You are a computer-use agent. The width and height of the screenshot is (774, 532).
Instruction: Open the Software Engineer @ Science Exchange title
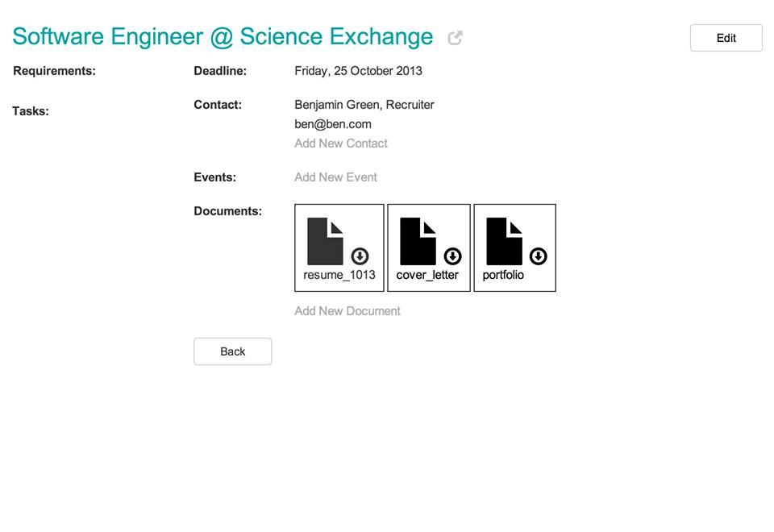[x=223, y=37]
